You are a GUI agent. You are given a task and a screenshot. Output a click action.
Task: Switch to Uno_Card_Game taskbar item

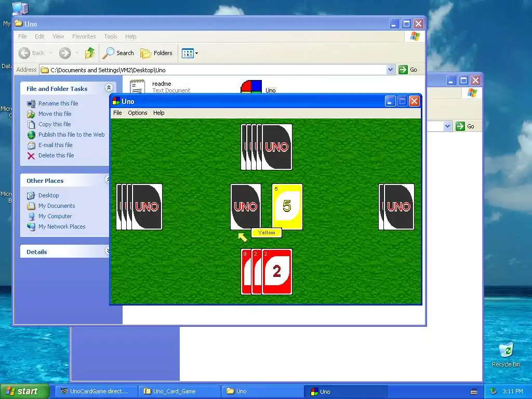(179, 391)
